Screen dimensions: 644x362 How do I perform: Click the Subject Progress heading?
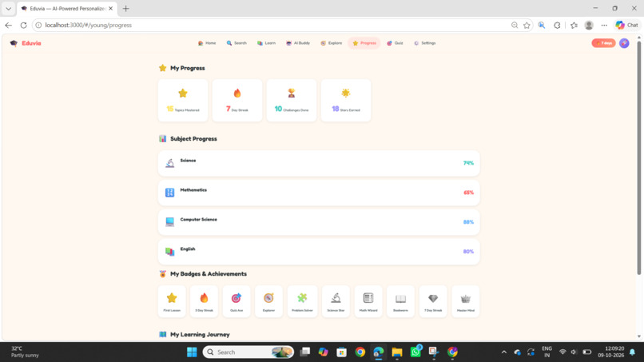[193, 139]
